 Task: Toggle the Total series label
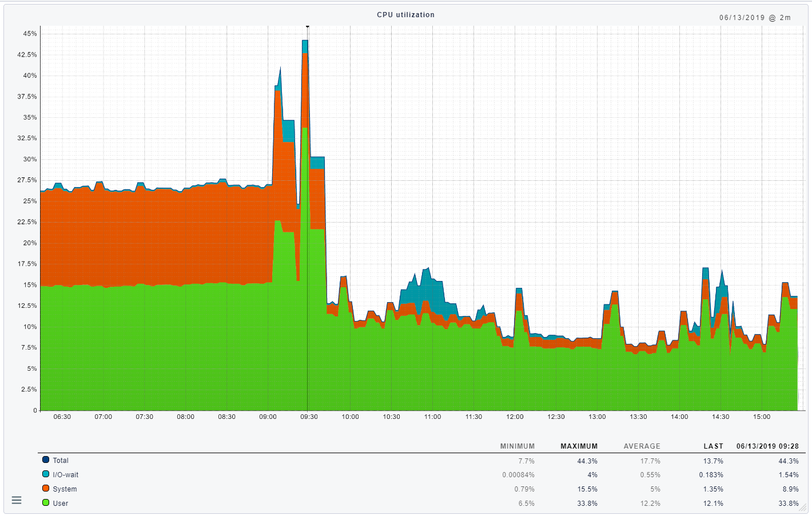(x=61, y=461)
